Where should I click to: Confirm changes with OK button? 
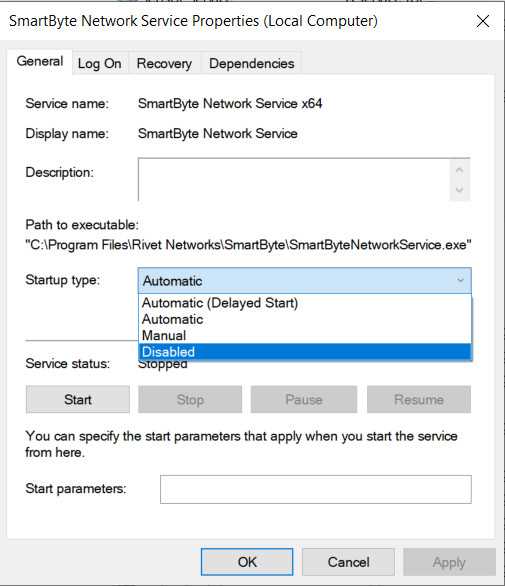click(x=247, y=562)
